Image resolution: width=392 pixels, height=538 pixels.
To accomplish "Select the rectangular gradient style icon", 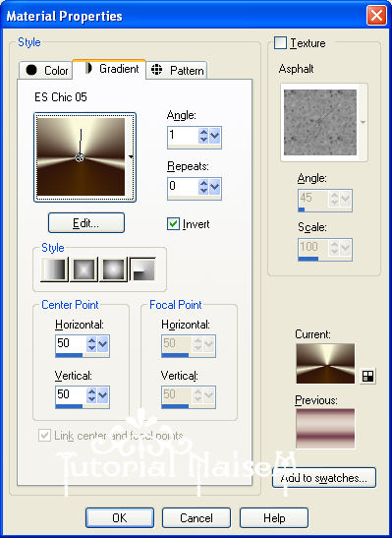I will 84,269.
